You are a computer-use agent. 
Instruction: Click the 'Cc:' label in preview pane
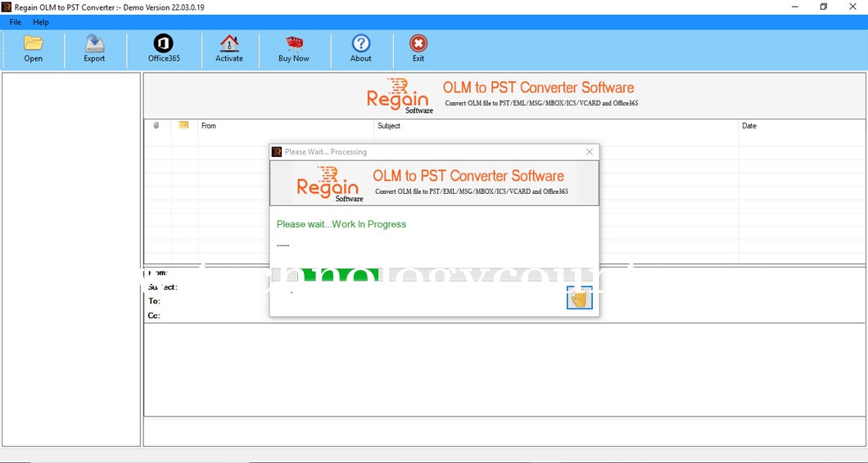coord(154,316)
